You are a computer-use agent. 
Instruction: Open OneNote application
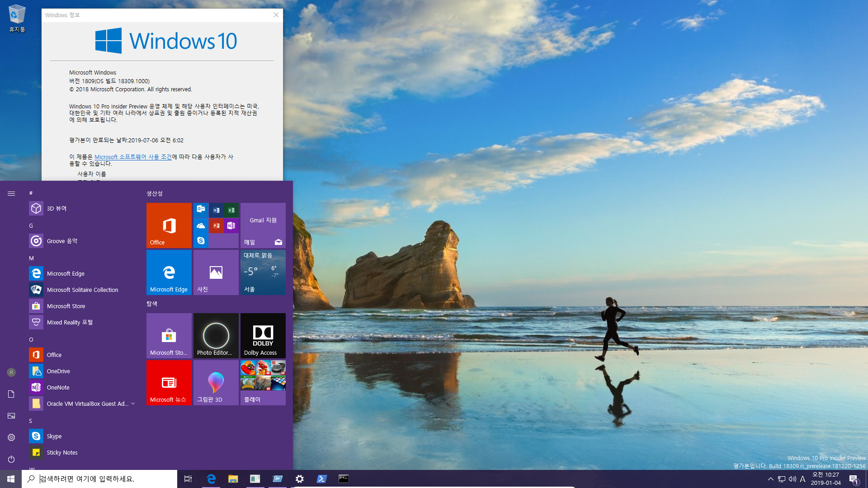click(58, 387)
